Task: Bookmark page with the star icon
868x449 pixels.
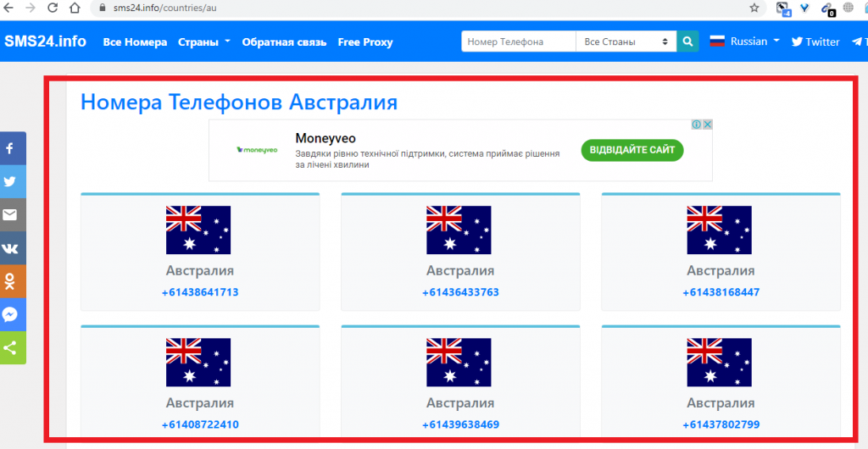Action: pyautogui.click(x=754, y=8)
